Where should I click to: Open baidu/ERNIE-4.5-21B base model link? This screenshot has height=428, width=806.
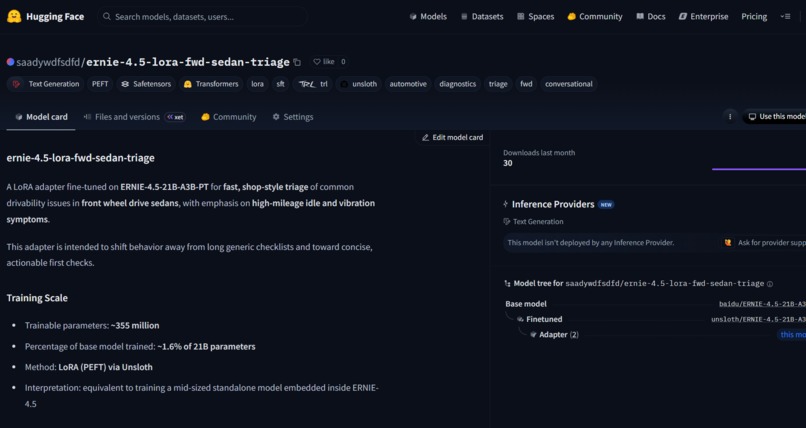click(x=762, y=304)
